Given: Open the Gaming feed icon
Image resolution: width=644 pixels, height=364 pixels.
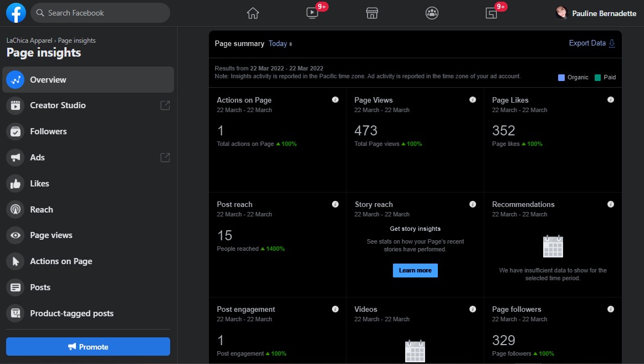Looking at the screenshot, I should coord(491,13).
